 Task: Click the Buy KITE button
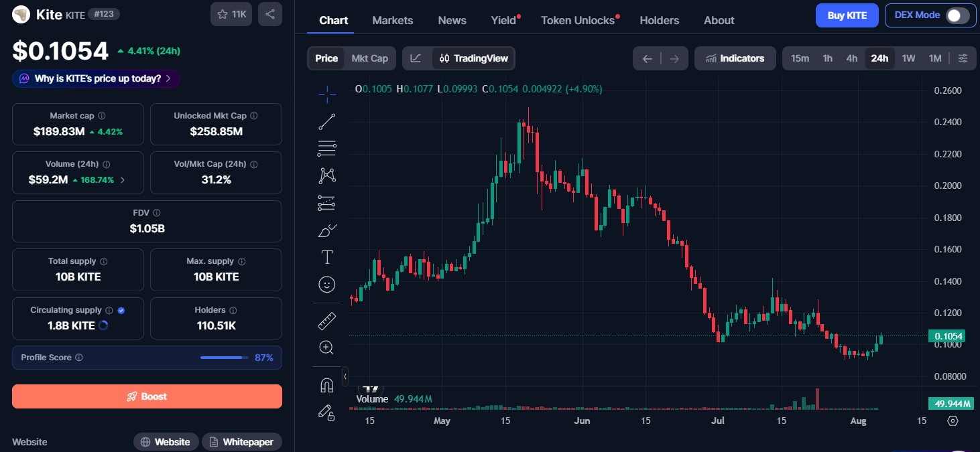point(847,15)
